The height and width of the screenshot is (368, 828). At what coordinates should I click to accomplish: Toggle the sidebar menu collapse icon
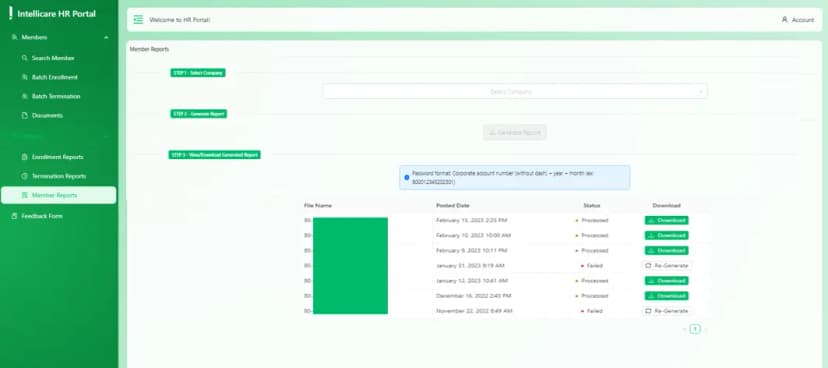(138, 20)
